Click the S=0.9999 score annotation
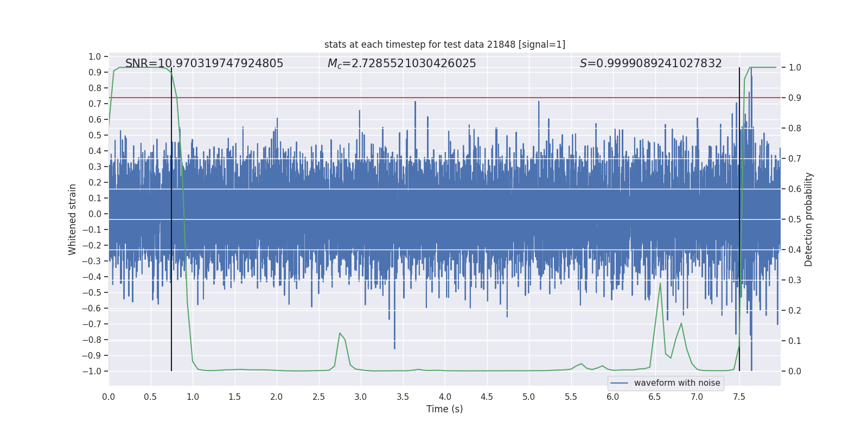This screenshot has width=868, height=434. [x=650, y=63]
